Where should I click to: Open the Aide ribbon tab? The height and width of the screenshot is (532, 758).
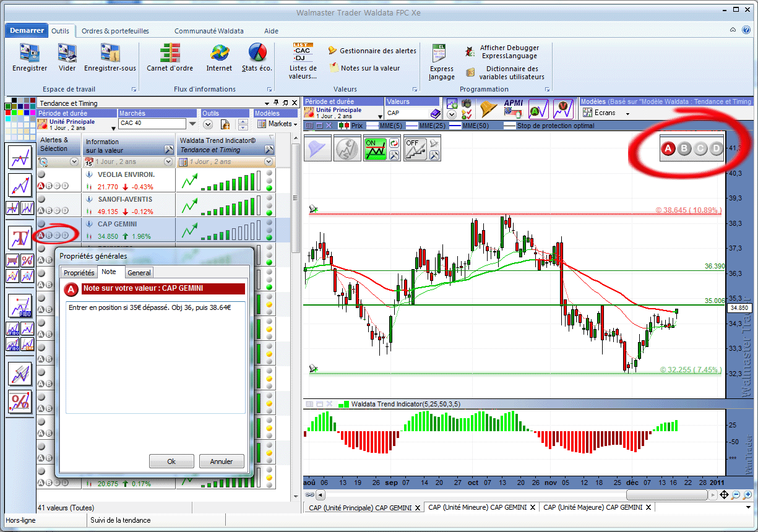(x=272, y=31)
